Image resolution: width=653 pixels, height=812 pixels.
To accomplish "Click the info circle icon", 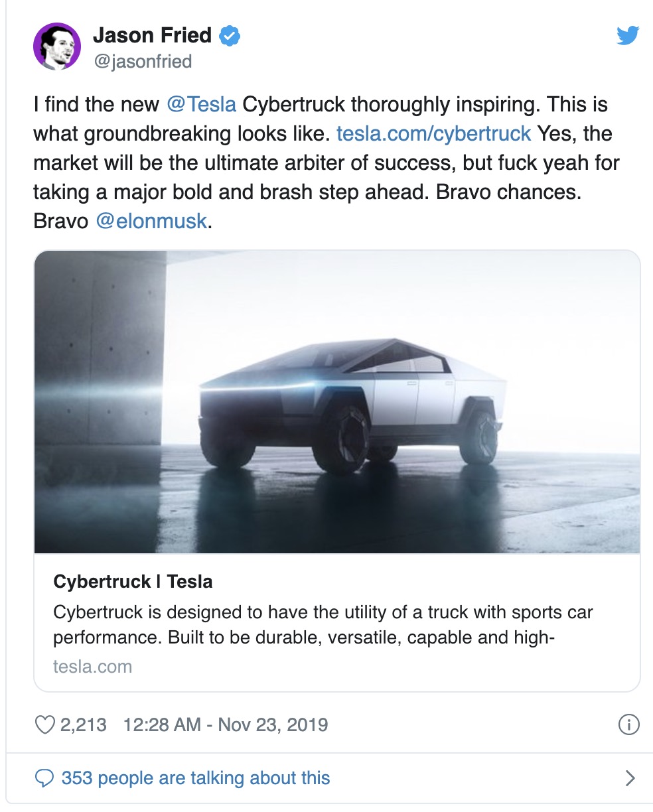I will point(628,724).
